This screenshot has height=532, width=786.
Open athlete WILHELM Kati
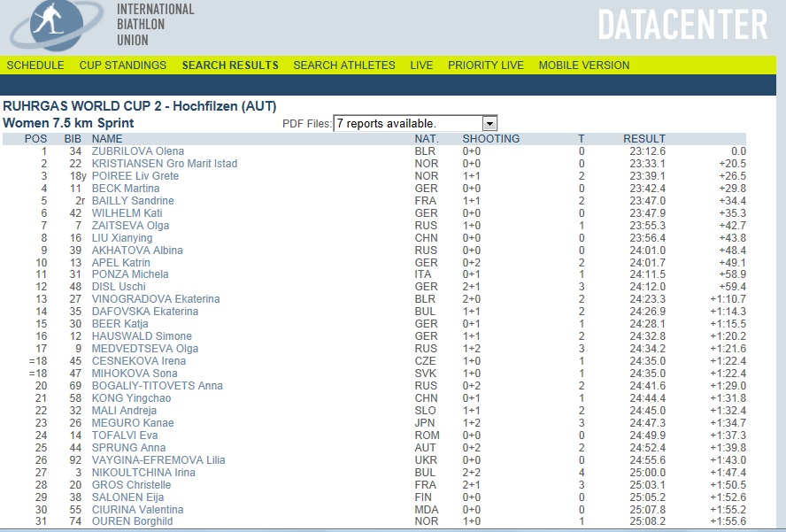[x=127, y=213]
